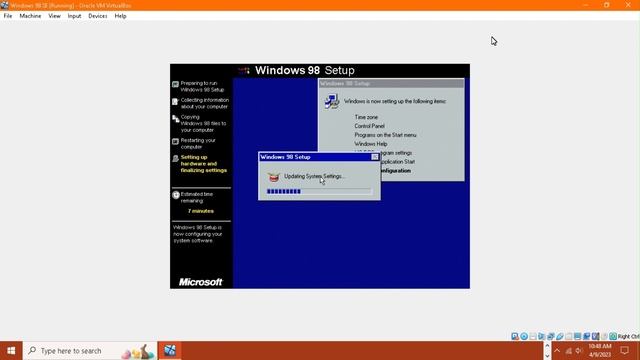Click the shared folders indicator icon
640x360 pixels.
pyautogui.click(x=569, y=336)
